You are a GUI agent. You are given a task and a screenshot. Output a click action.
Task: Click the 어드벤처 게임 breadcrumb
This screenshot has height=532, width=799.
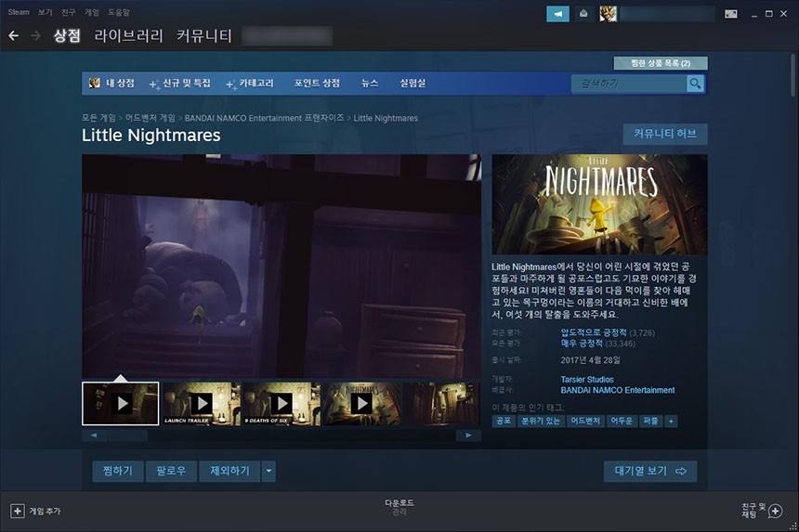pos(151,118)
